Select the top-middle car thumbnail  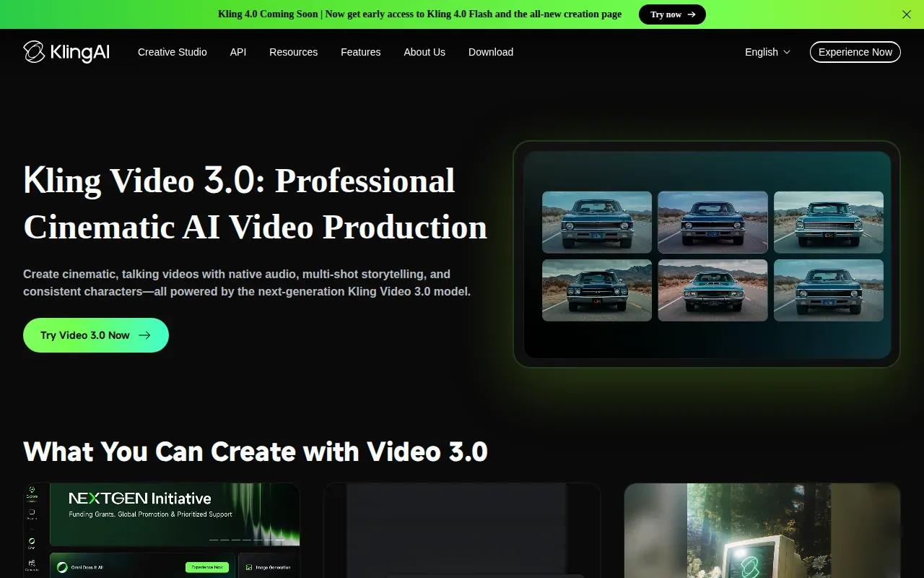click(x=713, y=223)
